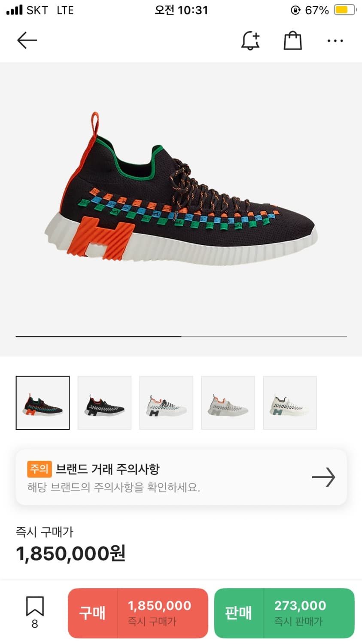Viewport: 362px width, 644px height.
Task: Select the third white-black sneaker thumbnail
Action: (166, 403)
